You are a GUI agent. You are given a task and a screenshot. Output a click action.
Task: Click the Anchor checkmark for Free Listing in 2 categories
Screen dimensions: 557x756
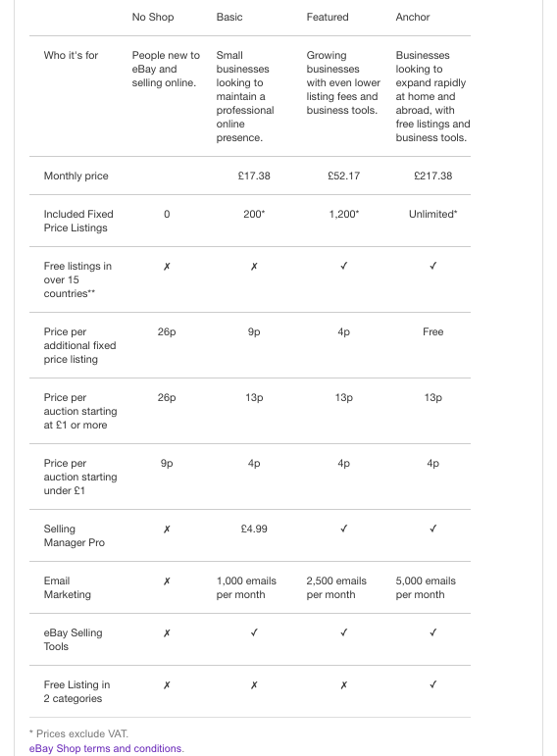coord(433,684)
